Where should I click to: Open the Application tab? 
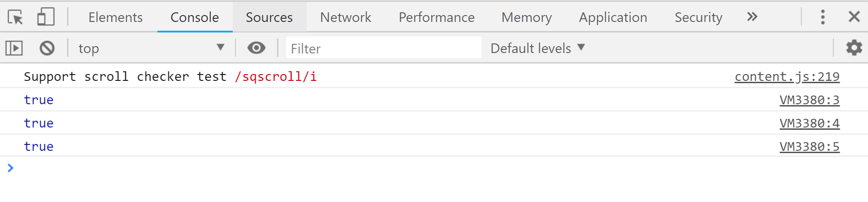click(x=613, y=17)
